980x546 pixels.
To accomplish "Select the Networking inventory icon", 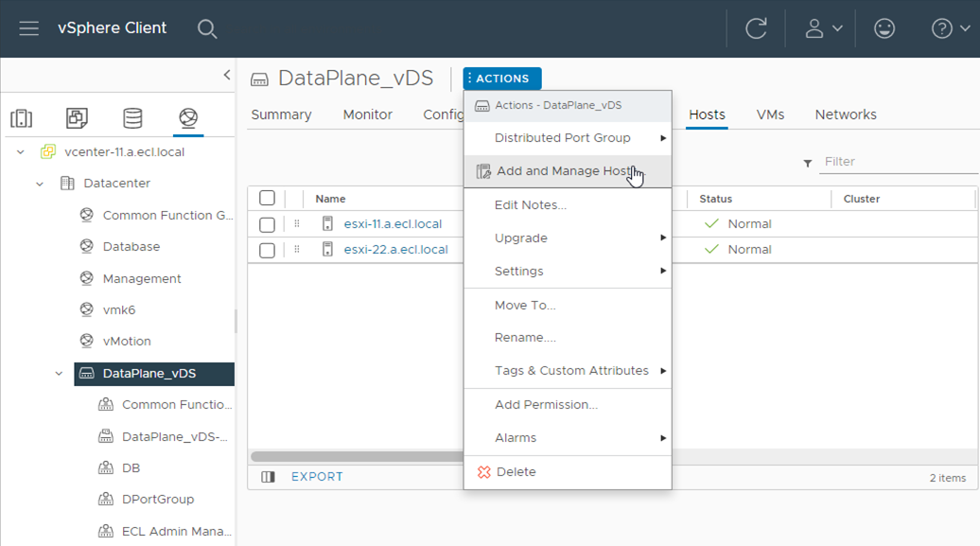I will click(x=188, y=118).
